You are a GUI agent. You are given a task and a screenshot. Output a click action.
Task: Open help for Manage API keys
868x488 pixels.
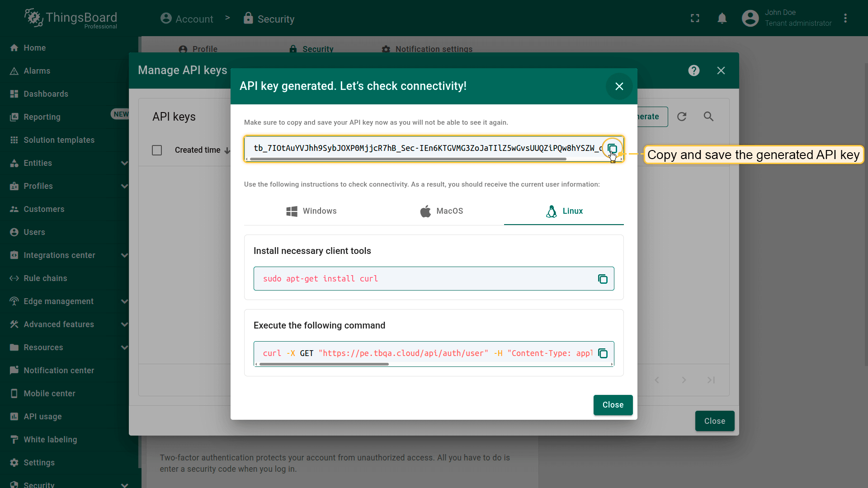pos(693,70)
